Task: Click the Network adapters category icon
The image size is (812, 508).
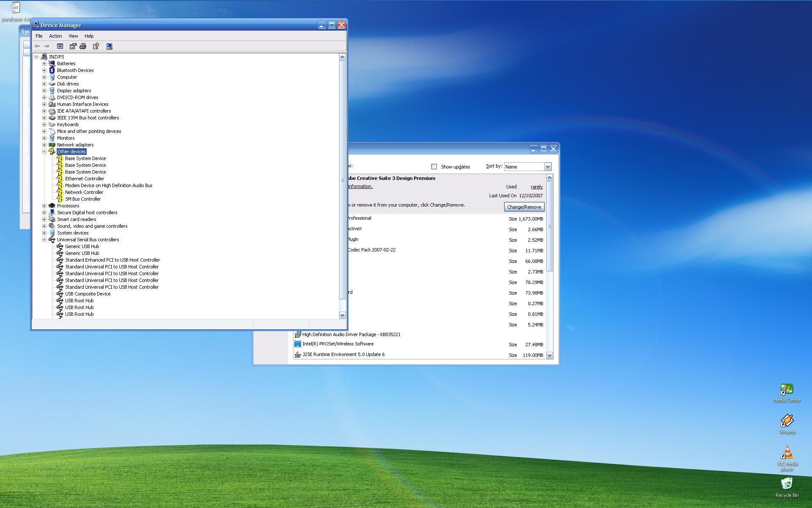Action: pyautogui.click(x=52, y=145)
